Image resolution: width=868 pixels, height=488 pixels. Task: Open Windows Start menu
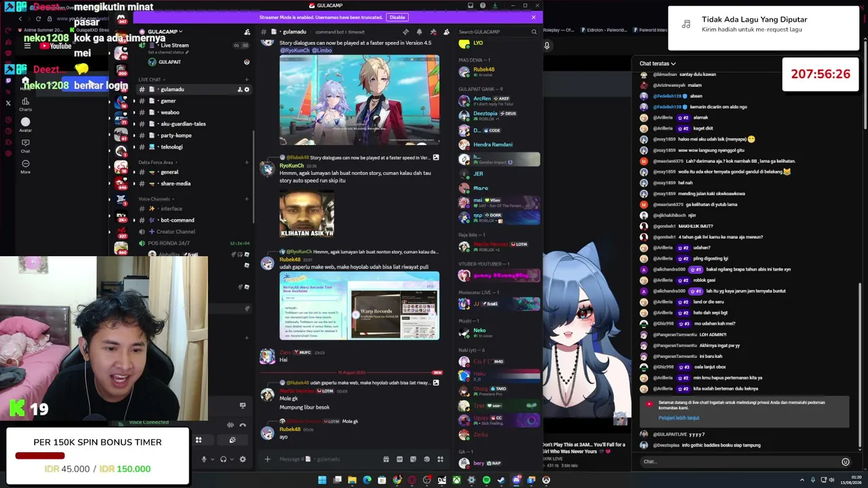[322, 481]
